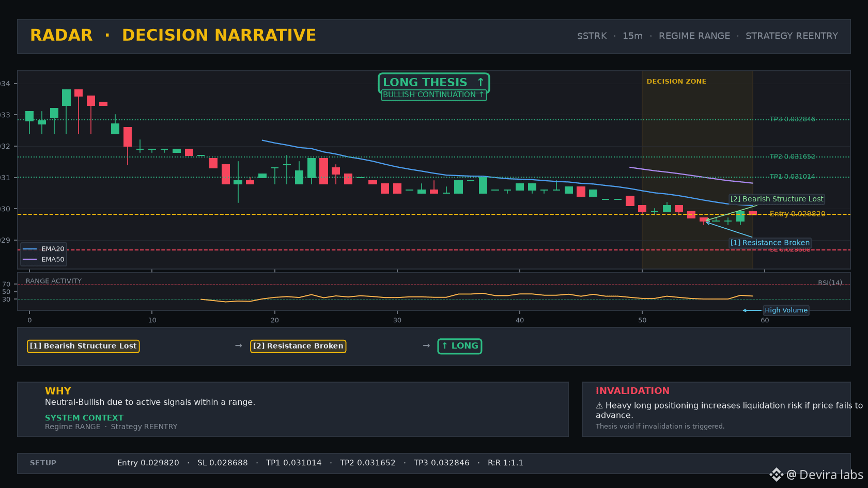Click the Entry 0.029820 line label
This screenshot has width=868, height=488.
click(797, 214)
